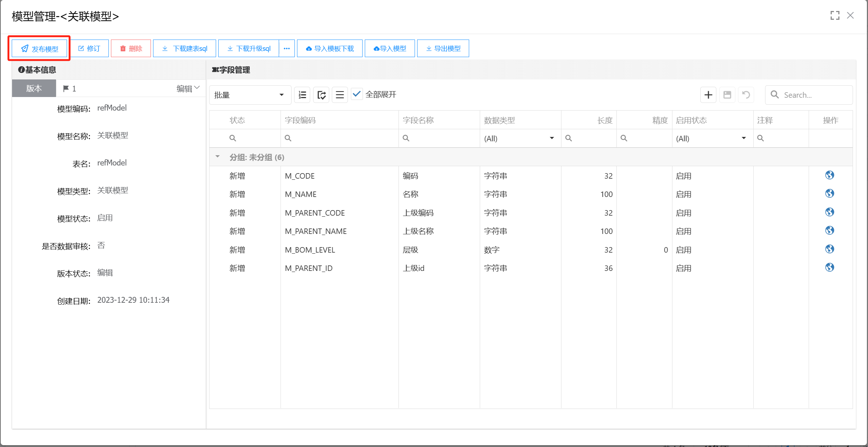
Task: Select the M_PARENT_NAME field cell
Action: click(340, 231)
